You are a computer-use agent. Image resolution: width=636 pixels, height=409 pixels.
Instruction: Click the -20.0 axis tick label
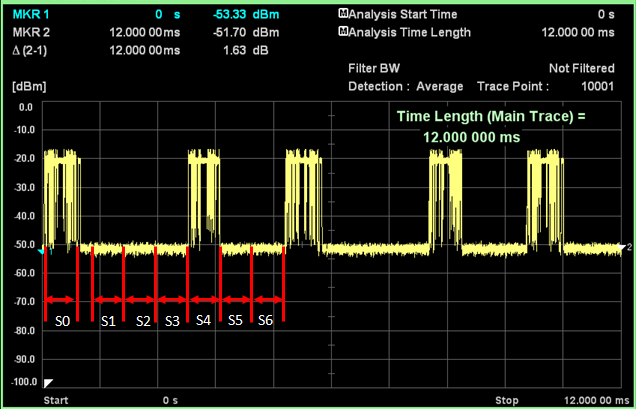(22, 159)
